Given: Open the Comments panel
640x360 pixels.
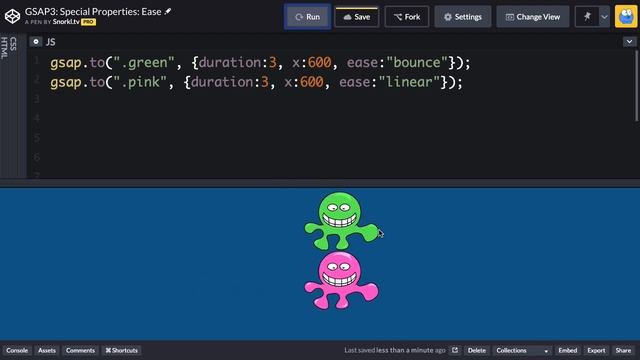Looking at the screenshot, I should click(x=80, y=350).
